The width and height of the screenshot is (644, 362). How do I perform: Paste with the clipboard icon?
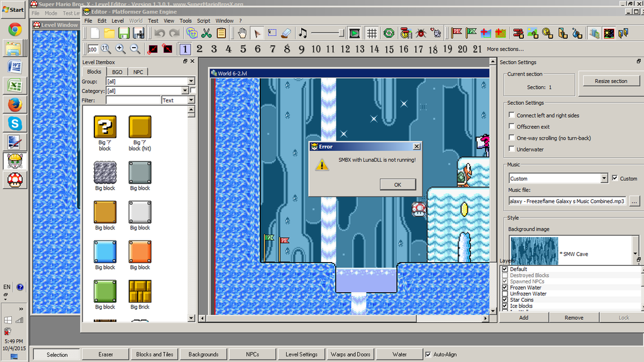221,33
